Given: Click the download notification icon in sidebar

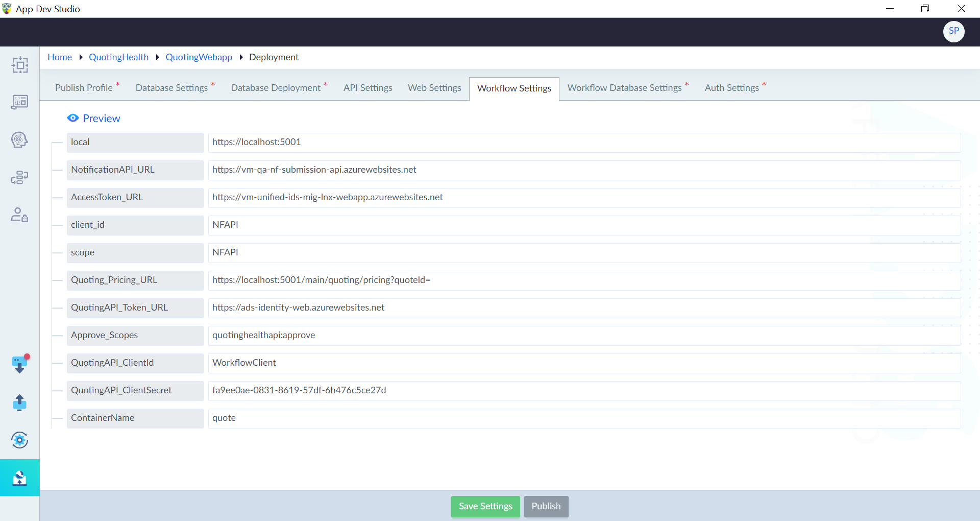Looking at the screenshot, I should [20, 364].
